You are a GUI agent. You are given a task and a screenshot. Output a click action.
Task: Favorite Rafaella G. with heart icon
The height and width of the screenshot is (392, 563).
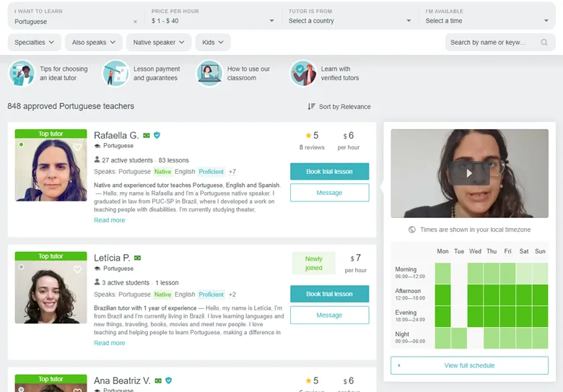click(x=77, y=147)
